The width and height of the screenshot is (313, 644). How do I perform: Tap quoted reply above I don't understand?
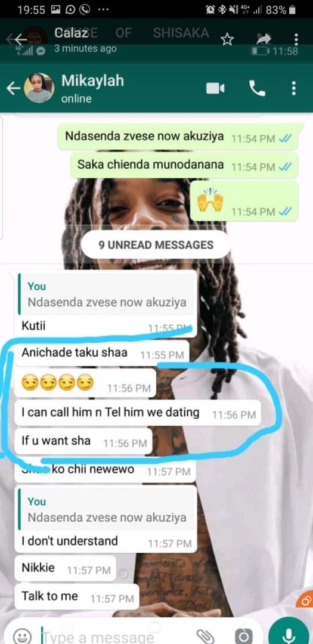click(107, 510)
